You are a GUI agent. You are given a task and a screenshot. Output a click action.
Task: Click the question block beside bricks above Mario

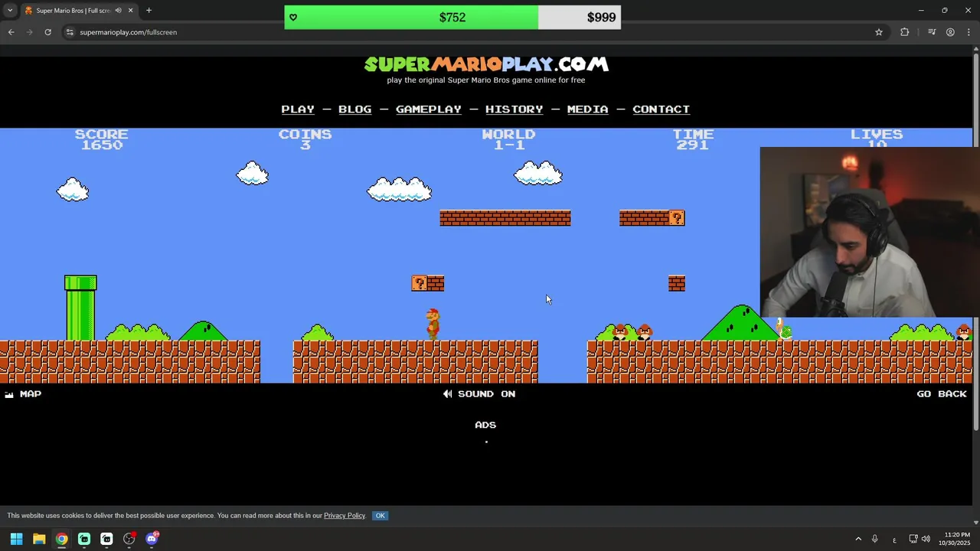click(420, 284)
